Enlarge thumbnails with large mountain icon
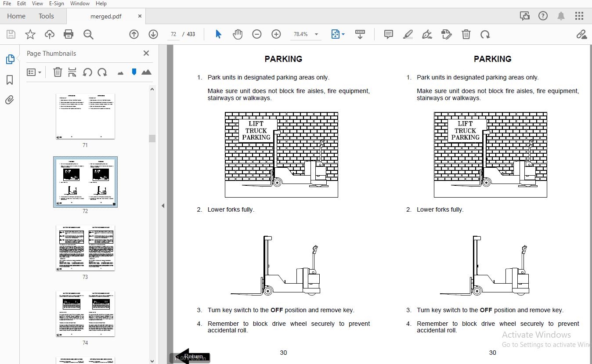Screen dimensions: 592x364 click(146, 72)
